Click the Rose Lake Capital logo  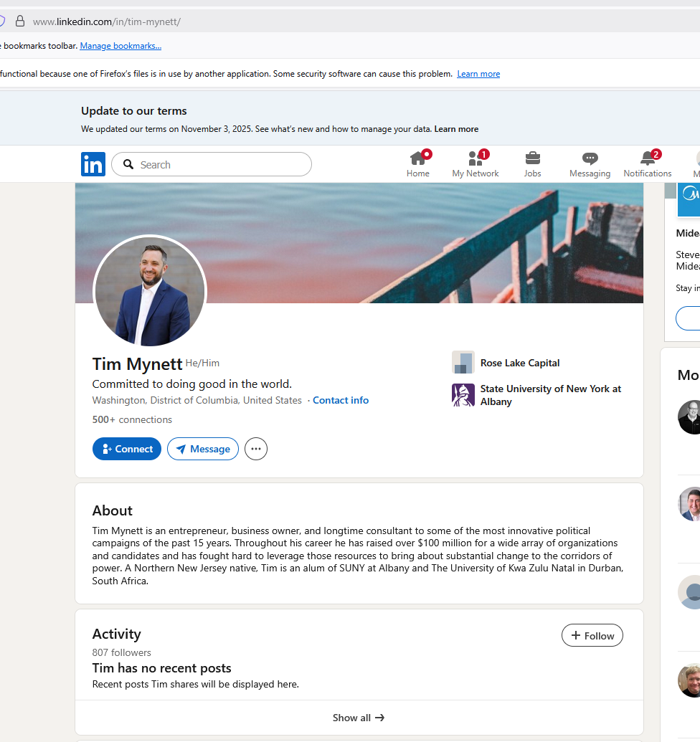[463, 363]
